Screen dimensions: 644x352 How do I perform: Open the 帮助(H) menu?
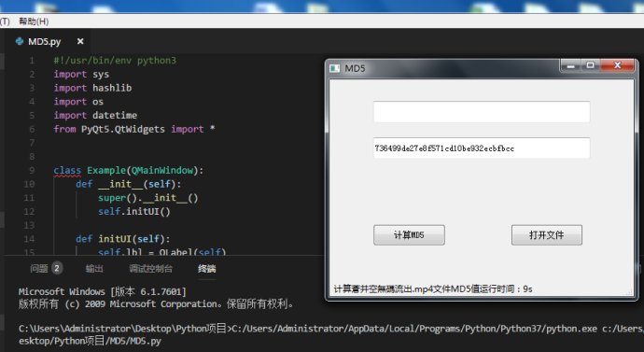(34, 21)
